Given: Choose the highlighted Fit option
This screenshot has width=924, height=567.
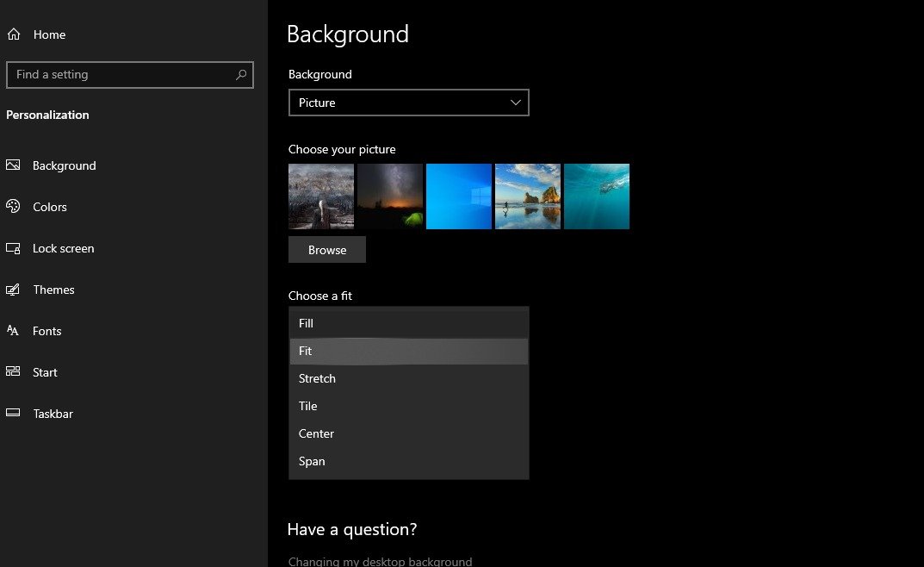Looking at the screenshot, I should [408, 351].
